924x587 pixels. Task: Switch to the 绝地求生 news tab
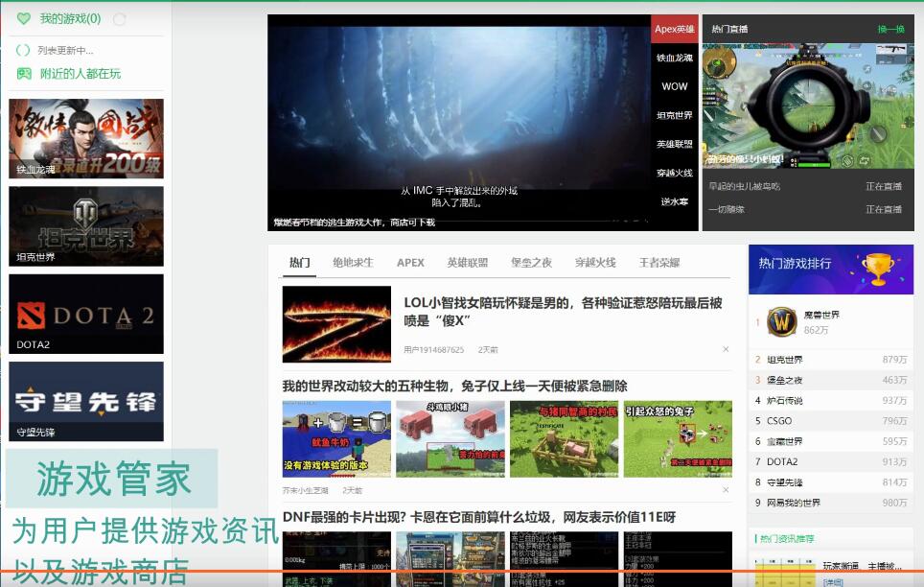[x=351, y=262]
